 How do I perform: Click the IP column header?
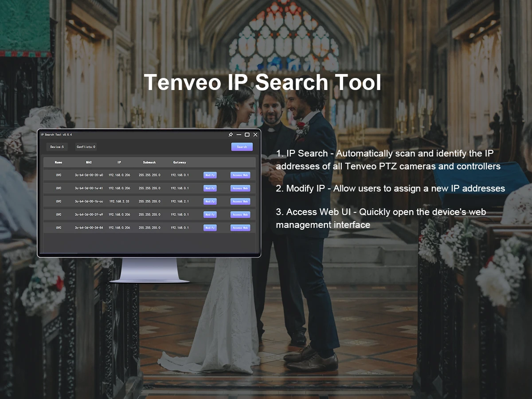point(119,162)
